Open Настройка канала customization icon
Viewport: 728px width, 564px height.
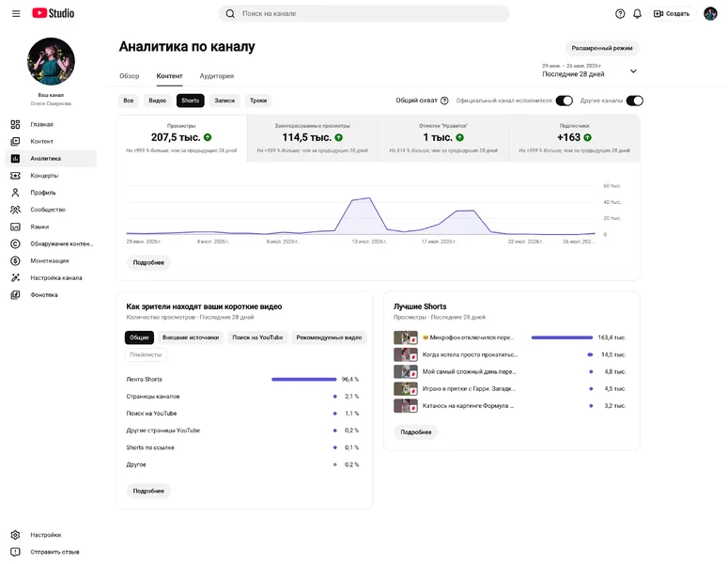point(15,278)
